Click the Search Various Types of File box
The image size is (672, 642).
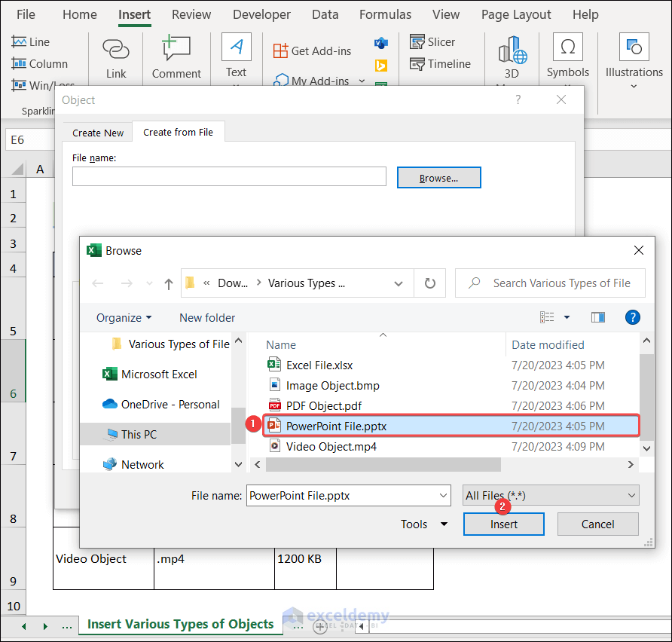click(x=550, y=283)
